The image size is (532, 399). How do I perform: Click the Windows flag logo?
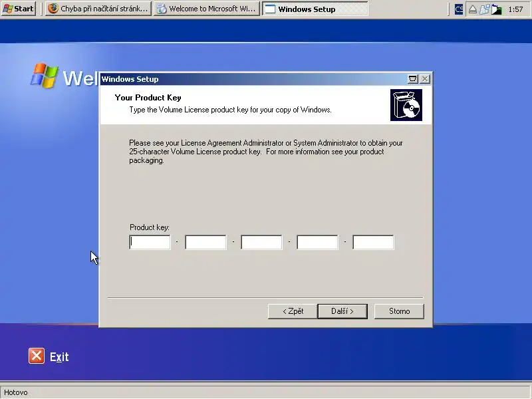click(45, 75)
